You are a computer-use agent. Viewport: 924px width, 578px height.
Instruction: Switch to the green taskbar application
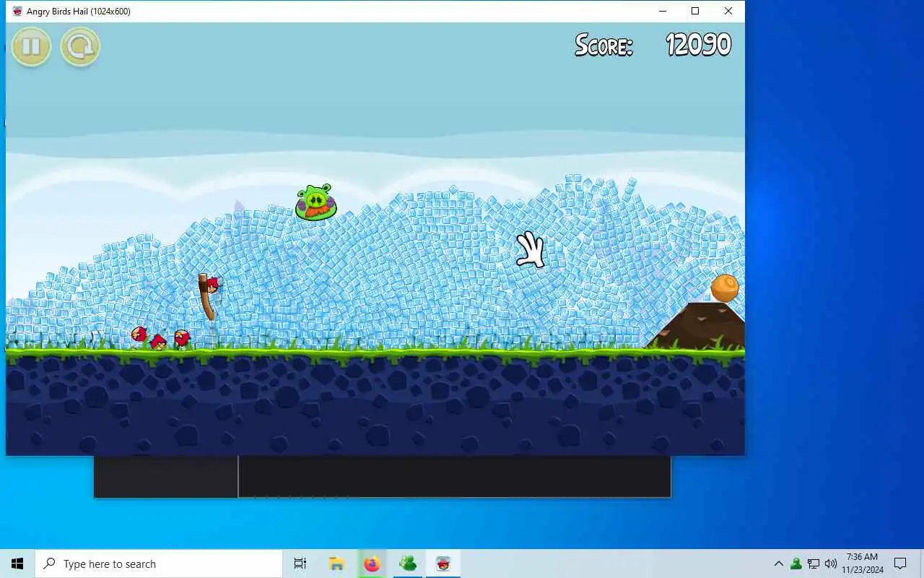(407, 564)
